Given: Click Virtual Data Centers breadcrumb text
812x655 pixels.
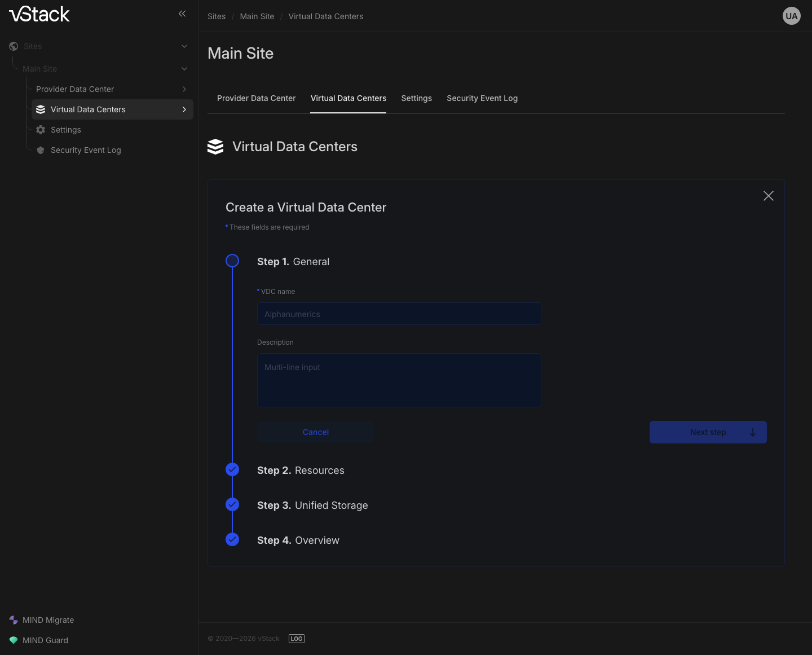Looking at the screenshot, I should 326,16.
